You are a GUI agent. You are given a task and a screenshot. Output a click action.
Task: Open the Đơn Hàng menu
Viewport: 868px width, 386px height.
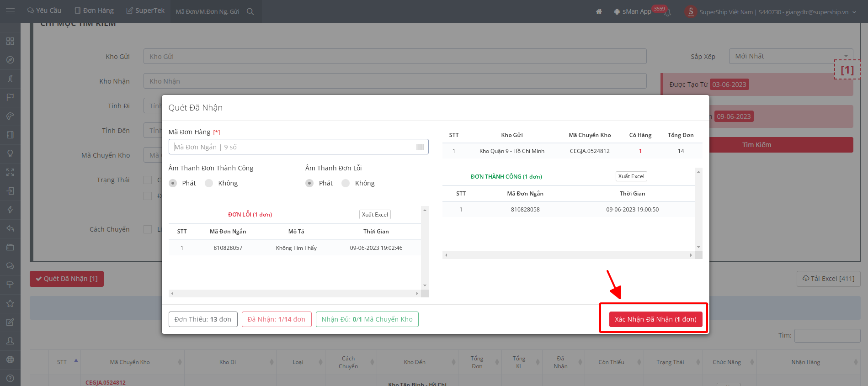(x=94, y=11)
